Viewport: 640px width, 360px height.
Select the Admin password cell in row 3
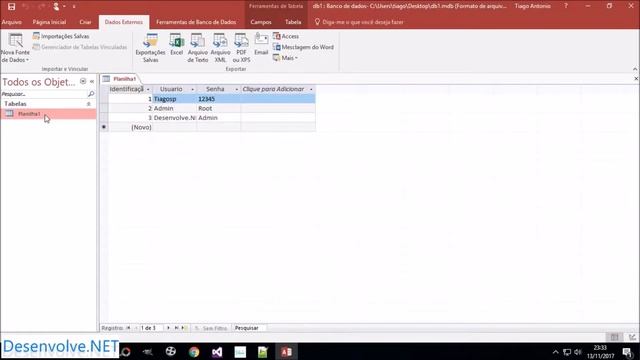click(218, 118)
